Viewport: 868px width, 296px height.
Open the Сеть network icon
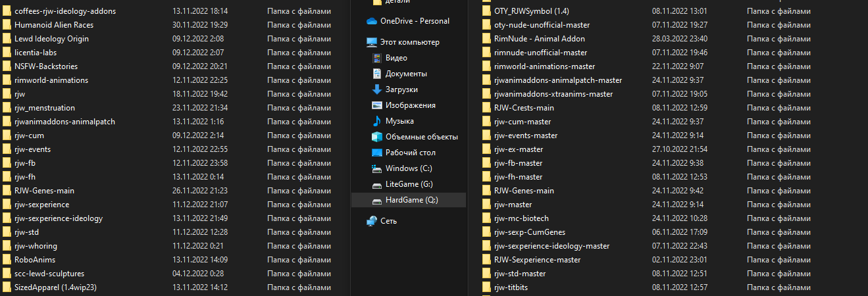coord(372,221)
